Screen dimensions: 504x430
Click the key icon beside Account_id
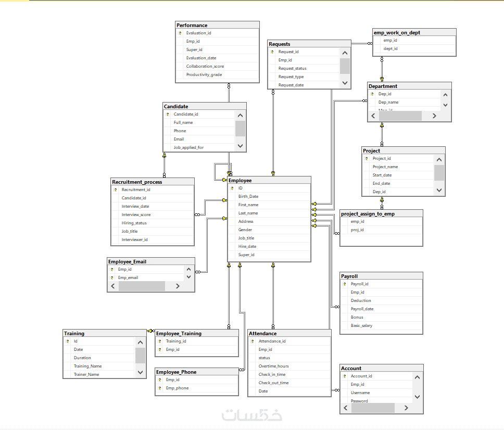click(x=345, y=376)
